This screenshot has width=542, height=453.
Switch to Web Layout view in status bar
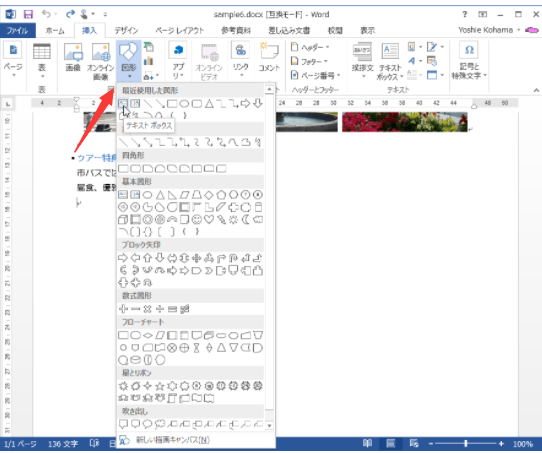(414, 443)
